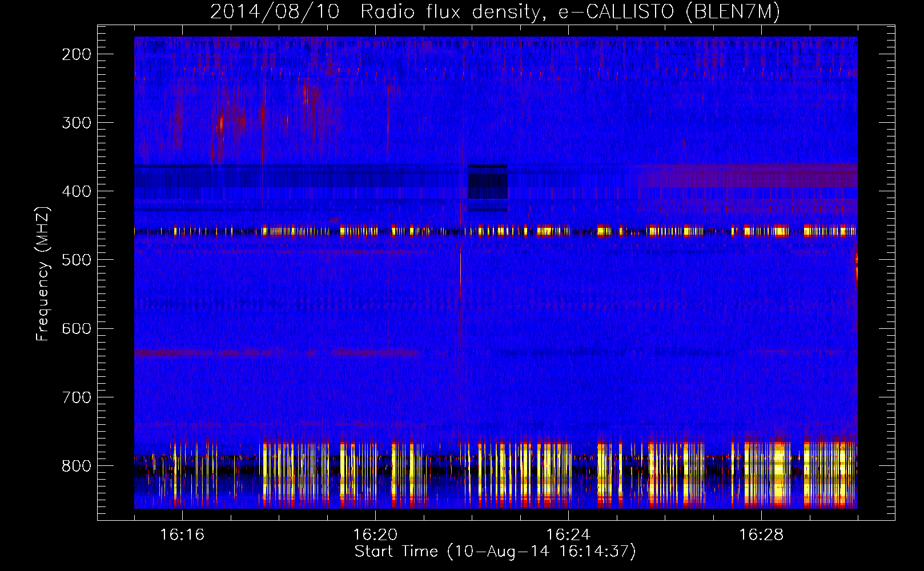
Task: Click the '16:28' time tick label
Action: (x=761, y=535)
